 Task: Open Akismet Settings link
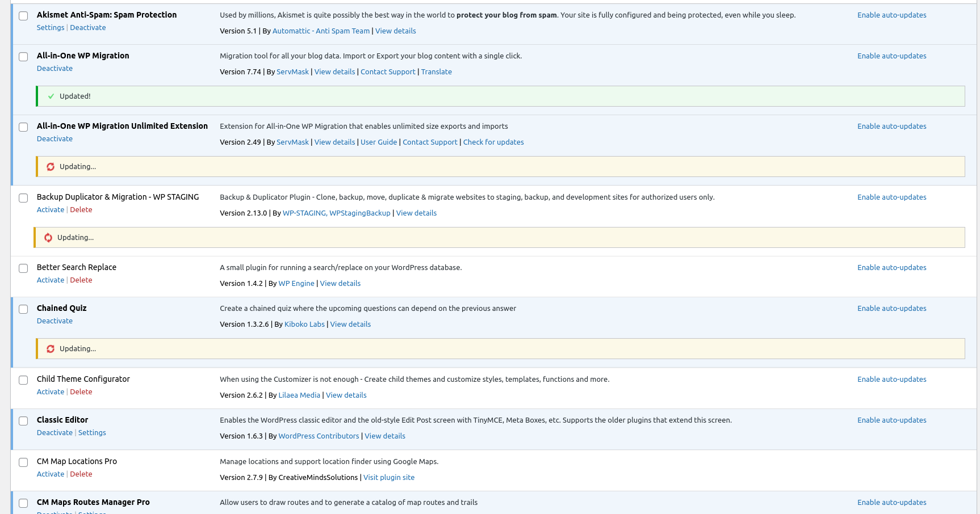[x=51, y=28]
